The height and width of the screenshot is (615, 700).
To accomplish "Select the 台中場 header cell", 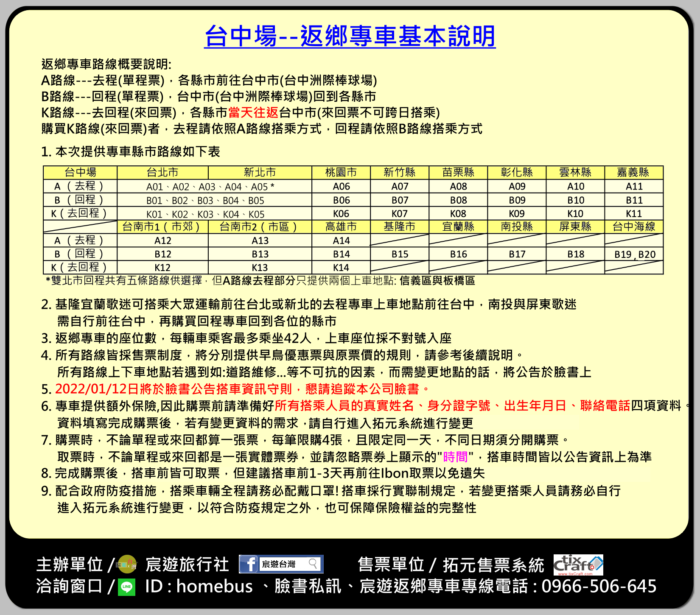I will 80,173.
